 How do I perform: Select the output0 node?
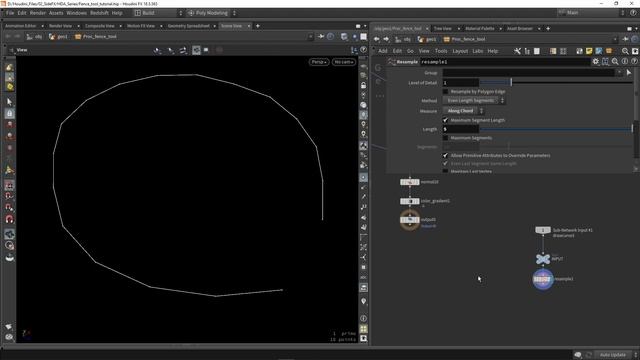click(x=410, y=220)
